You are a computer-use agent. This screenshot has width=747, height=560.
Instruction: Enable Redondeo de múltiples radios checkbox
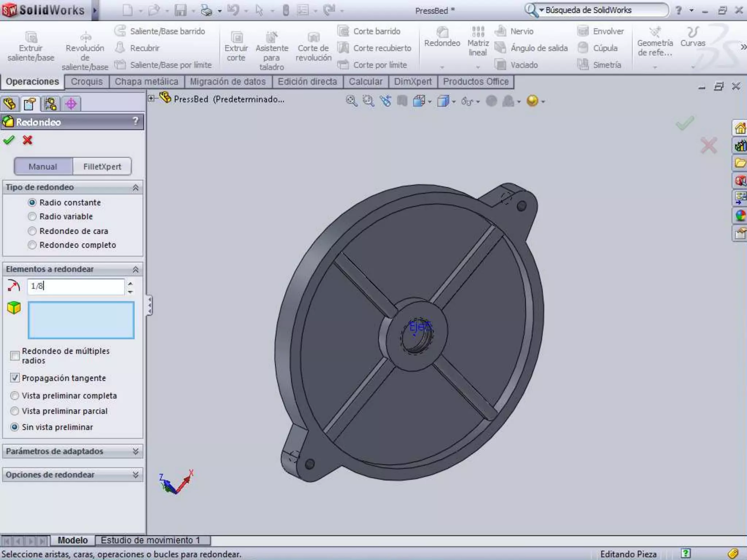(15, 355)
